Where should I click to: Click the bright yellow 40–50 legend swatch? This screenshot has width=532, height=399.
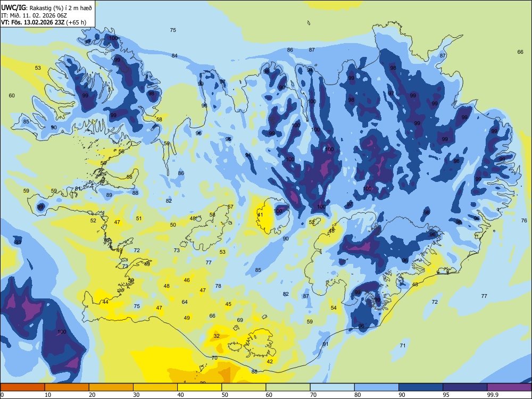click(x=199, y=387)
